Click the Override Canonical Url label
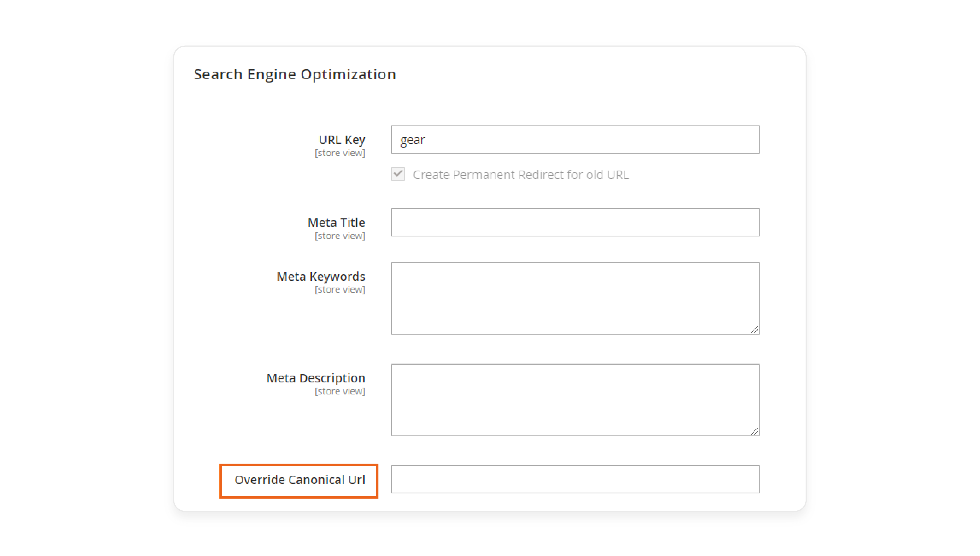980x556 pixels. pyautogui.click(x=300, y=480)
